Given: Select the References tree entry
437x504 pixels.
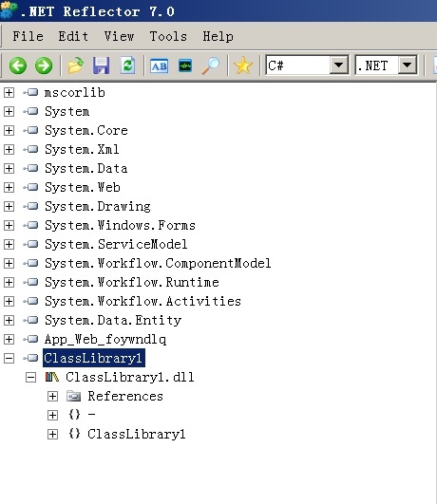Looking at the screenshot, I should 125,396.
